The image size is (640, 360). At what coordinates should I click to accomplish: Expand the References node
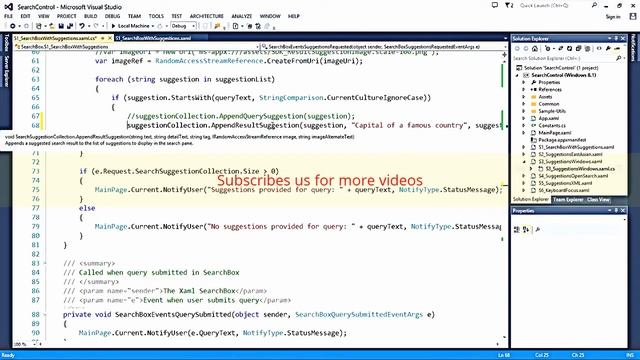[524, 90]
